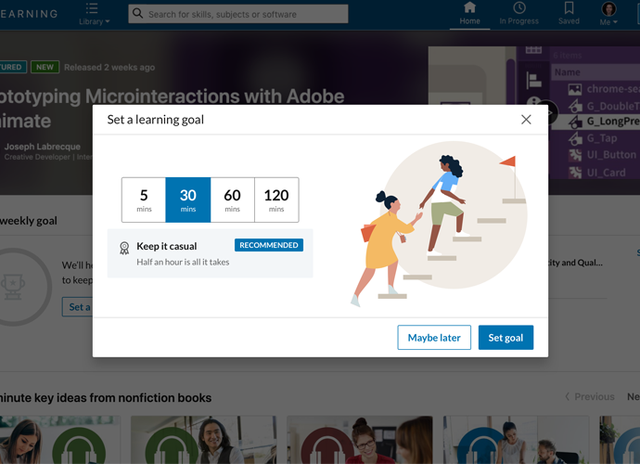This screenshot has height=464, width=640.
Task: Open the third audio course thumbnail with red headphones
Action: tap(360, 440)
